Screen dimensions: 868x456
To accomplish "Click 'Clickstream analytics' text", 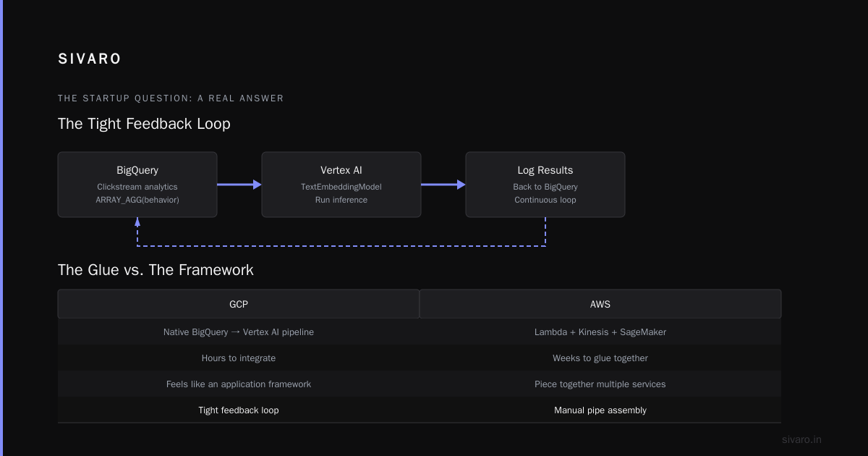I will (x=137, y=187).
